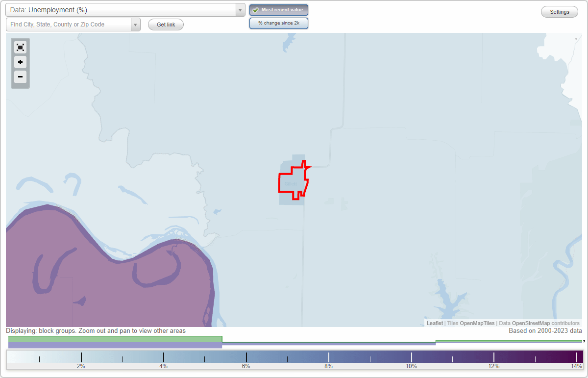Zoom in with the plus button
Viewport: 588px width, 378px height.
[x=20, y=62]
